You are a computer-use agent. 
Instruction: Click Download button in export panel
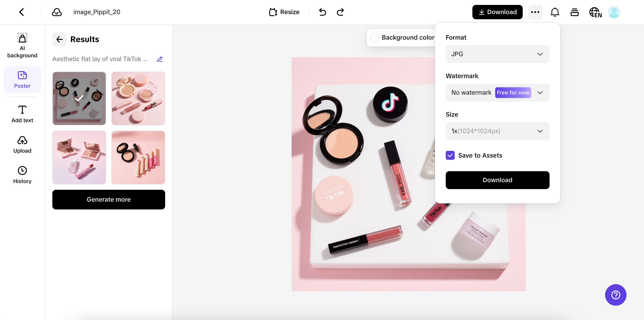[497, 180]
